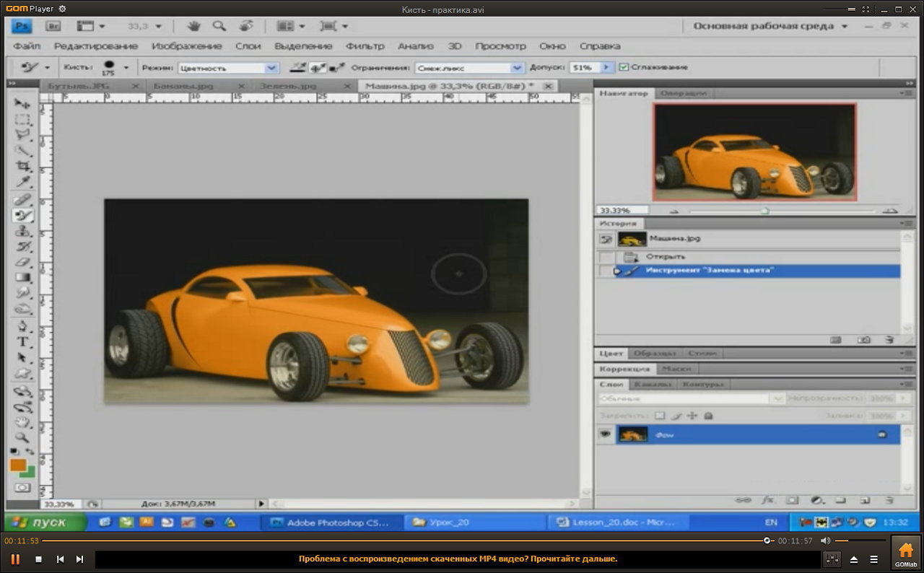Open the Режим Цветность dropdown
Screen dimensions: 924x573
(x=271, y=68)
